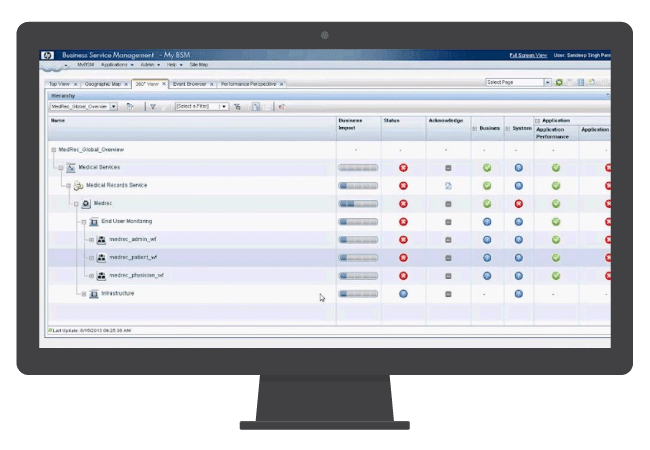Screen dimensions: 650x450
Task: Click the hierarchy tree icon after filter dropdown
Action: (x=237, y=107)
